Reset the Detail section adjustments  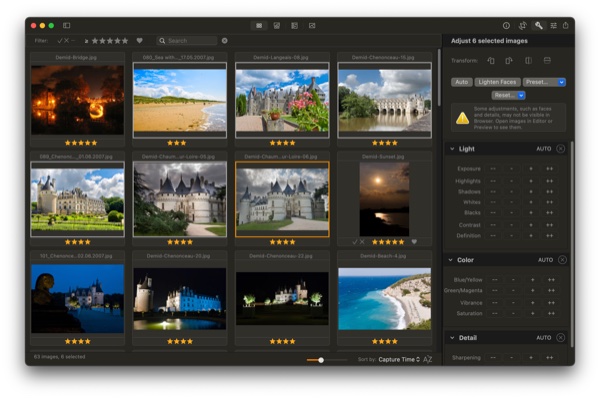(x=561, y=337)
